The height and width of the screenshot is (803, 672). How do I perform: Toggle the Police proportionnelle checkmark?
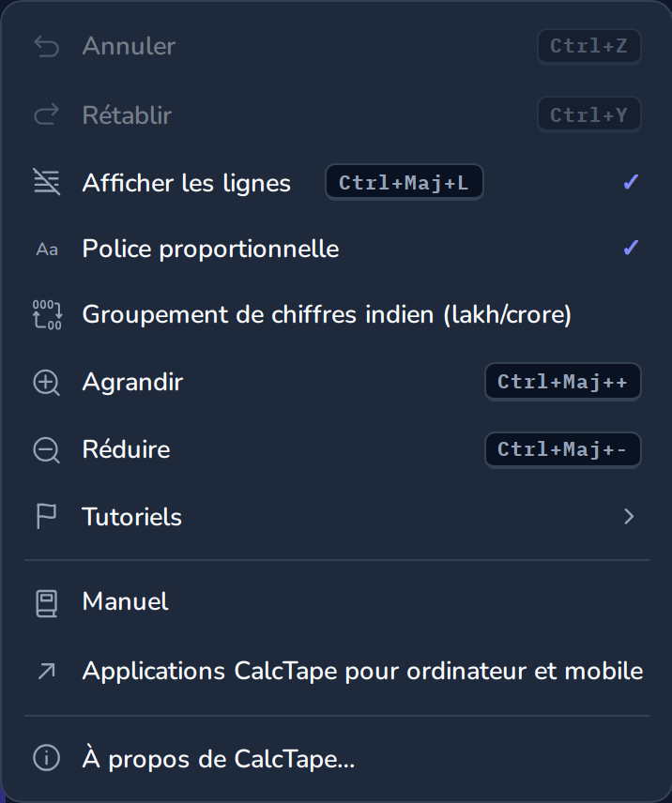[631, 249]
